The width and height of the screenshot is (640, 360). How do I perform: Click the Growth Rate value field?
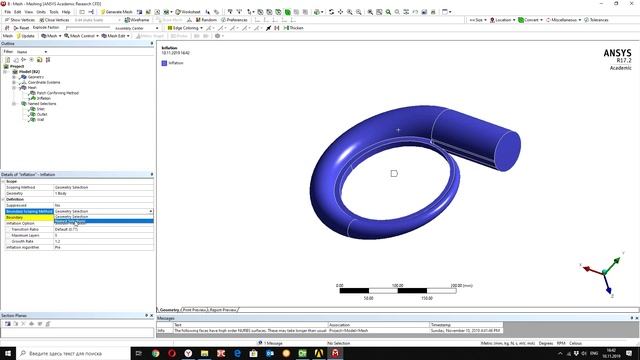point(104,241)
